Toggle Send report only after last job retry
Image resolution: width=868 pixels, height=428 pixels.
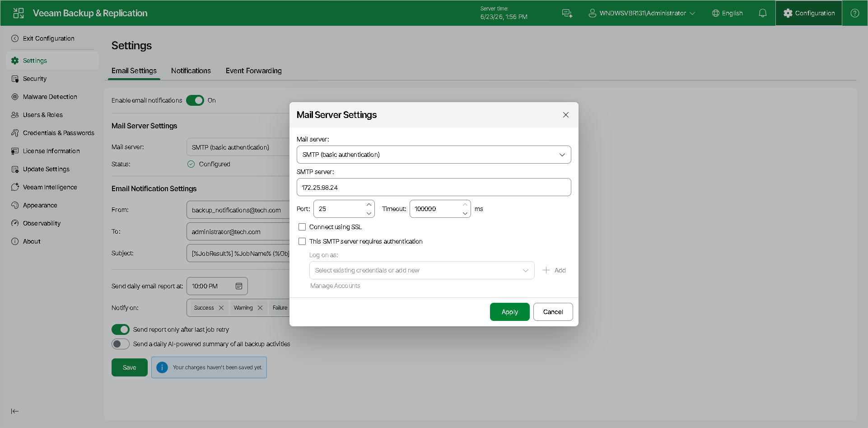pos(121,329)
